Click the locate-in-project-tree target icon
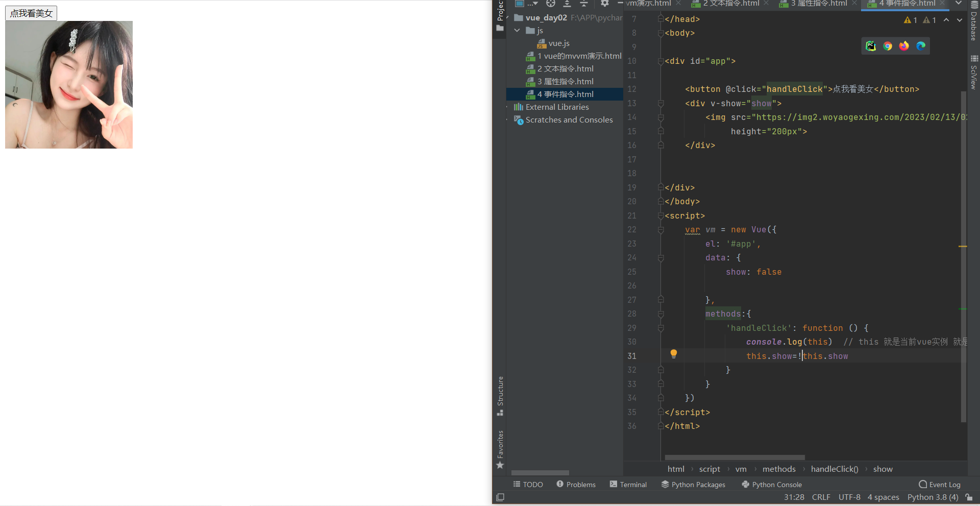The height and width of the screenshot is (506, 980). [x=550, y=4]
